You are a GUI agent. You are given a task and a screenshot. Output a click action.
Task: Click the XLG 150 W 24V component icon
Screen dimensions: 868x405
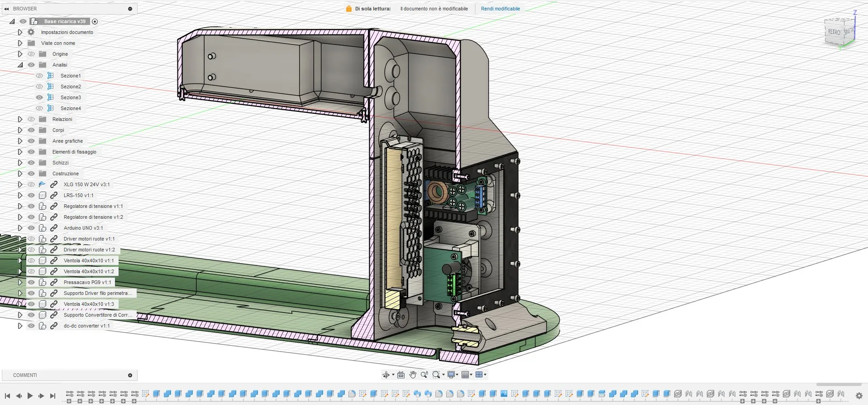coord(43,184)
